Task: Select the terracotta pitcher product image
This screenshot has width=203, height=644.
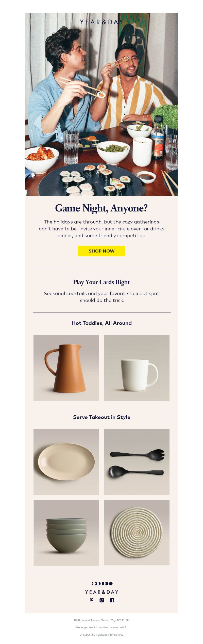Action: pos(66,368)
